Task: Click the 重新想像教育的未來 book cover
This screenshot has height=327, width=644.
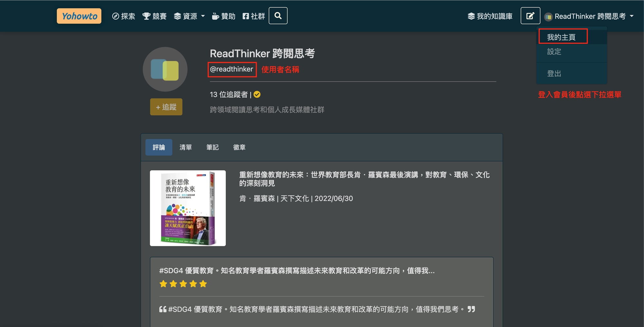Action: click(x=188, y=208)
